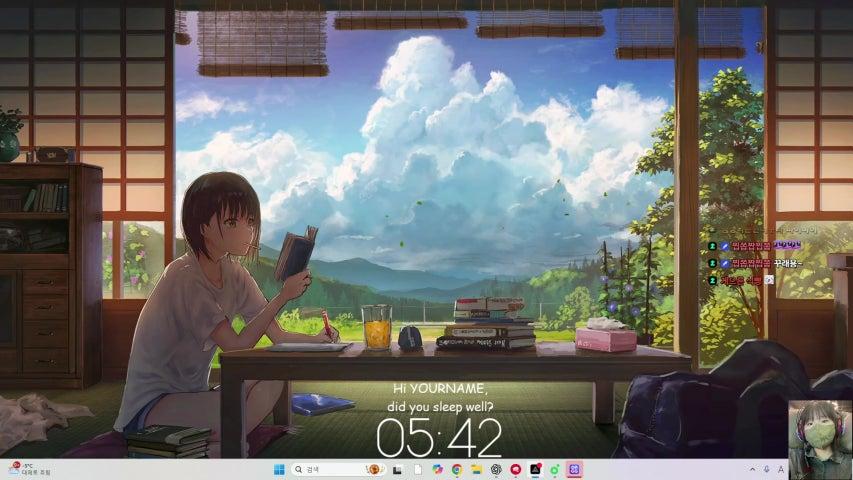The image size is (853, 480).
Task: Click the taskbar search box
Action: click(338, 470)
